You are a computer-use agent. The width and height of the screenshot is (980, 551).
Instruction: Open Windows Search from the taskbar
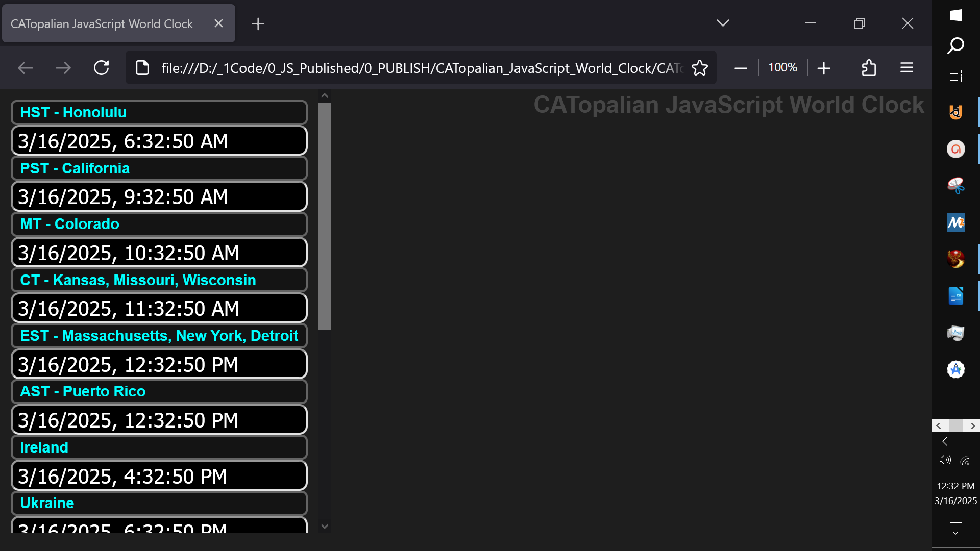pyautogui.click(x=955, y=45)
